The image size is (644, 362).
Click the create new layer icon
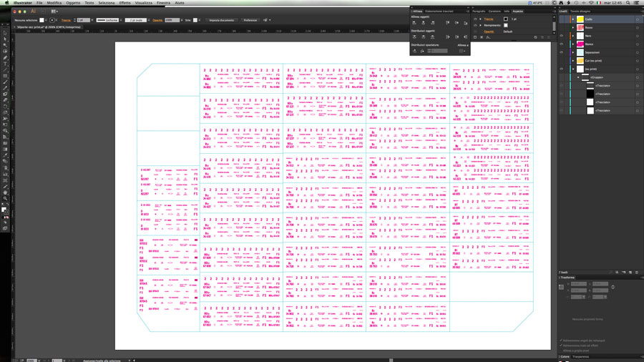pyautogui.click(x=630, y=272)
